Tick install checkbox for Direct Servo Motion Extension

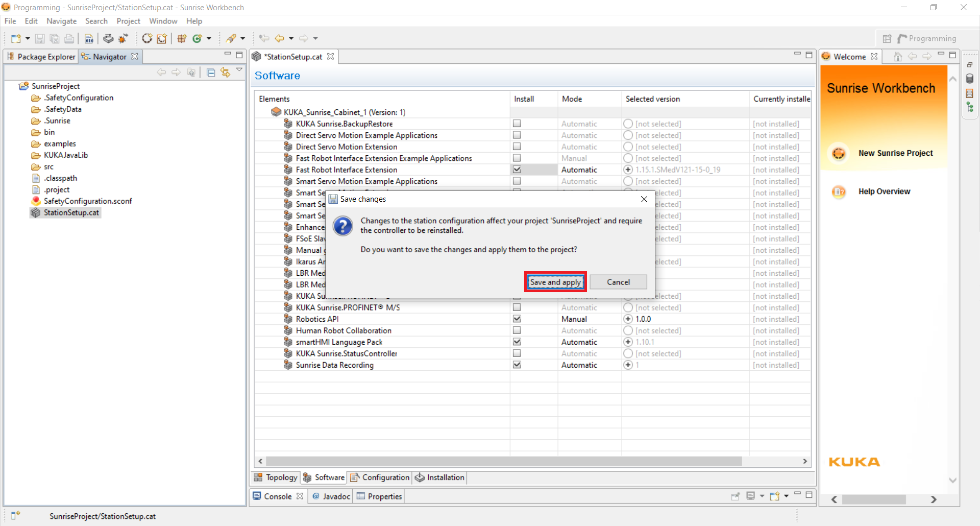click(517, 147)
